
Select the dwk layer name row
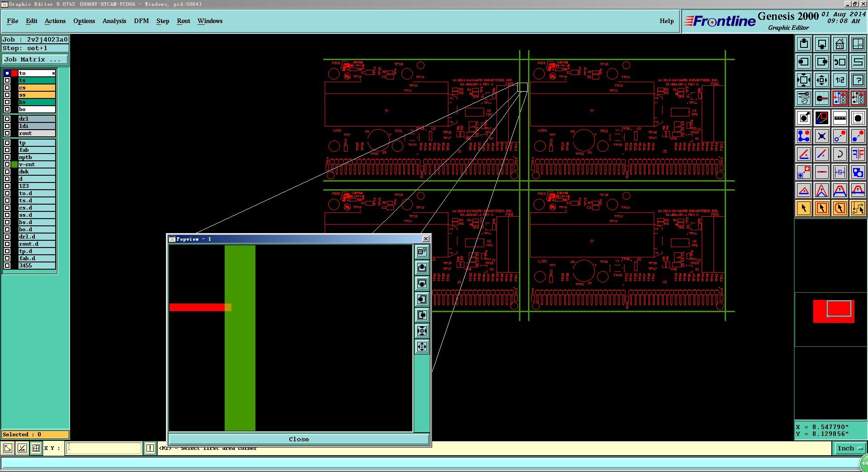click(37, 172)
